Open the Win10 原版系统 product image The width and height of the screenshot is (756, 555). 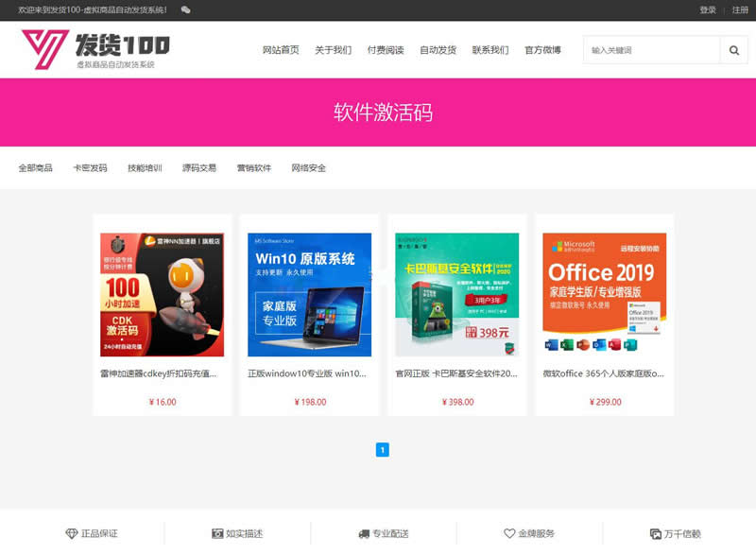(310, 295)
